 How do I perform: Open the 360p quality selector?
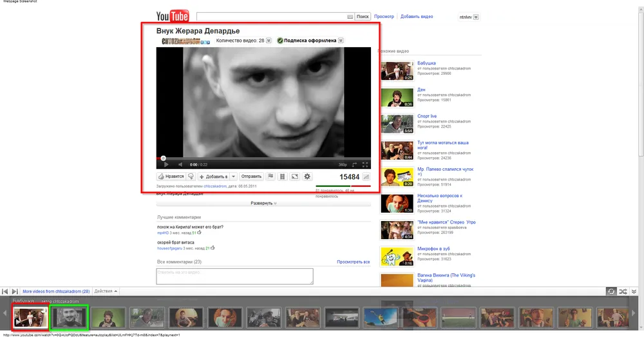tap(343, 164)
